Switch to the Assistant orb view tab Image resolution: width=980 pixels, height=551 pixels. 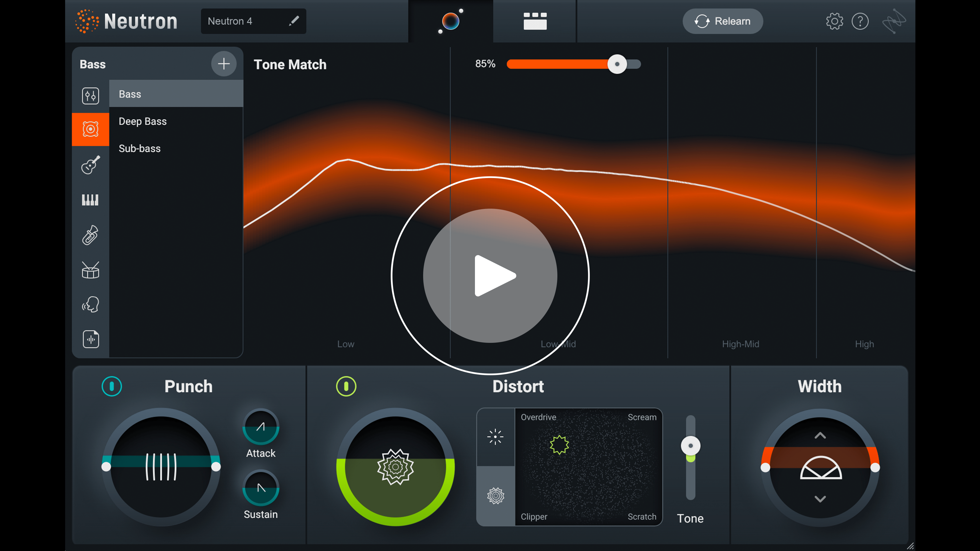[x=451, y=21]
